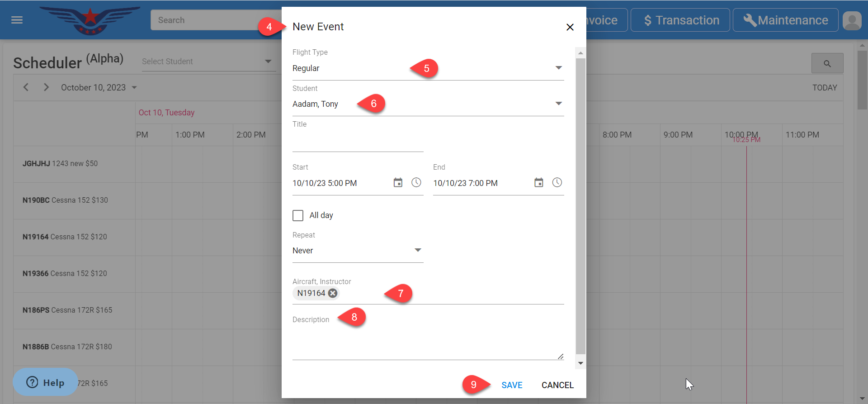Go to the previous day arrow

tap(26, 87)
